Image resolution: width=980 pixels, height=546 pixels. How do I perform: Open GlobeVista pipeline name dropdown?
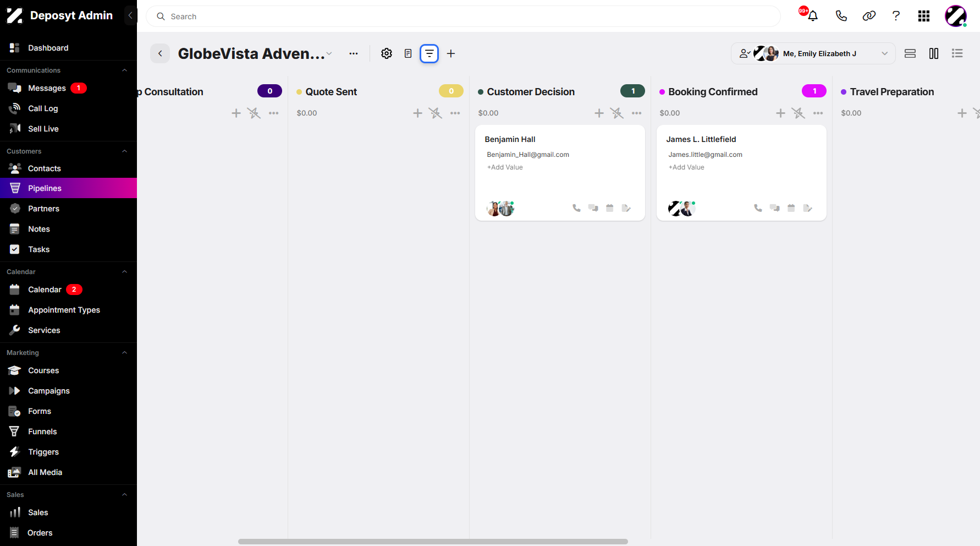point(329,53)
